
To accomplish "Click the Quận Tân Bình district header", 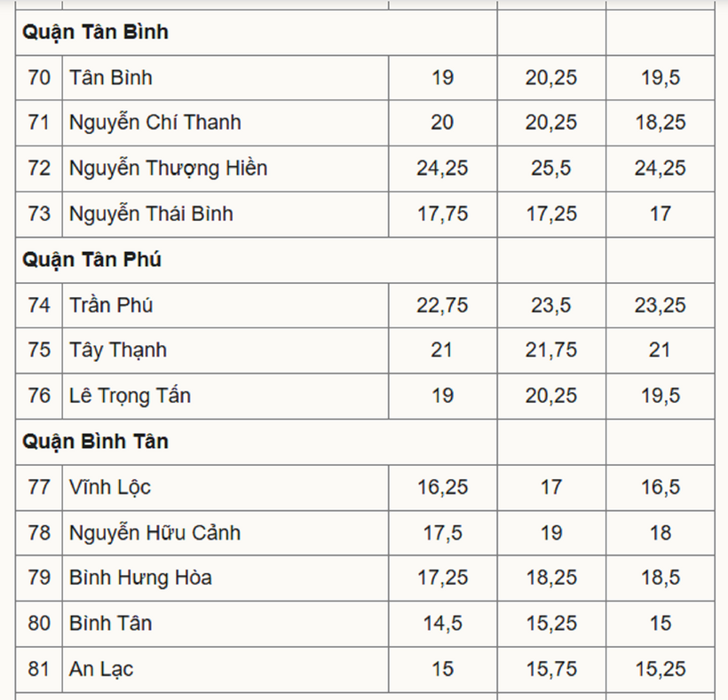I will tap(96, 33).
